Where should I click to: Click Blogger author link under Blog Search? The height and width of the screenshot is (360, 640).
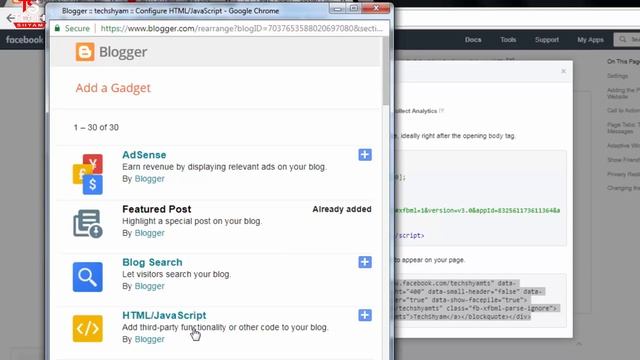click(x=149, y=286)
